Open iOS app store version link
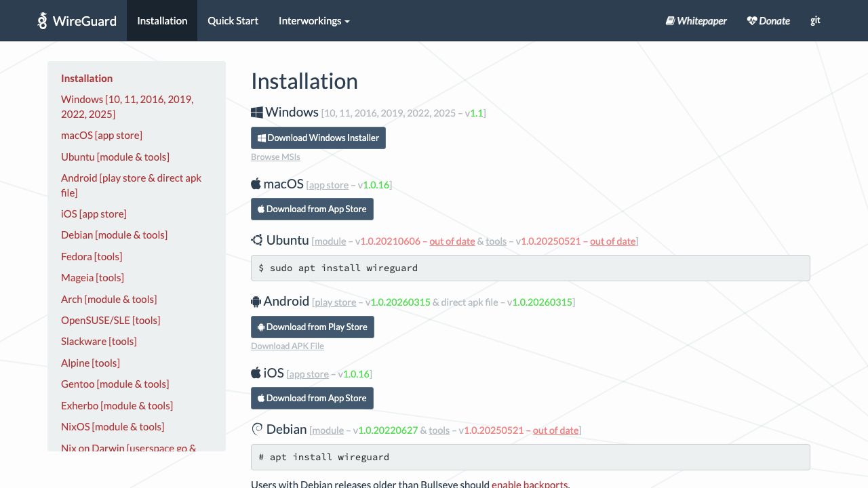Screen dimensions: 868x488 pos(309,374)
